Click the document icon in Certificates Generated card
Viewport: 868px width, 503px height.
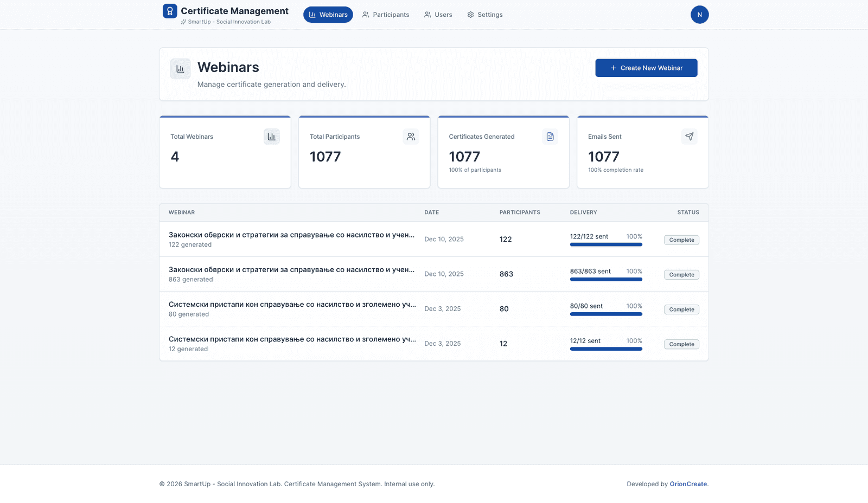tap(550, 137)
